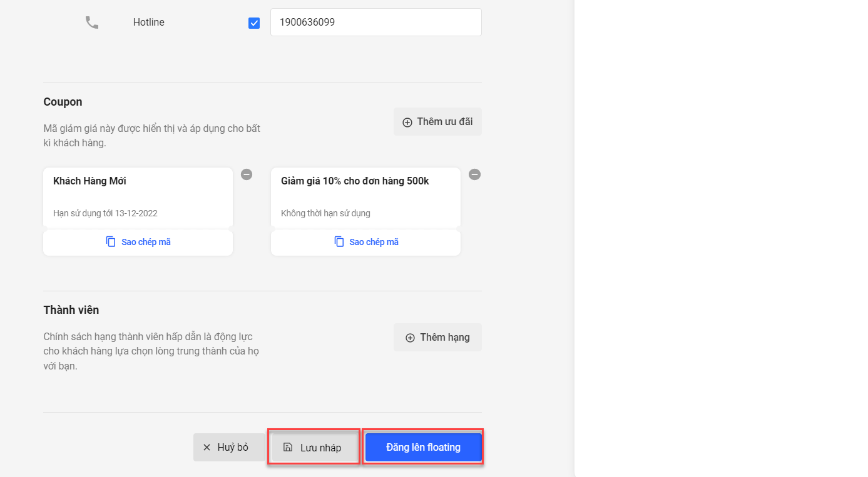Copy code for Giảm giá 10% coupon
Image resolution: width=868 pixels, height=477 pixels.
(x=365, y=242)
